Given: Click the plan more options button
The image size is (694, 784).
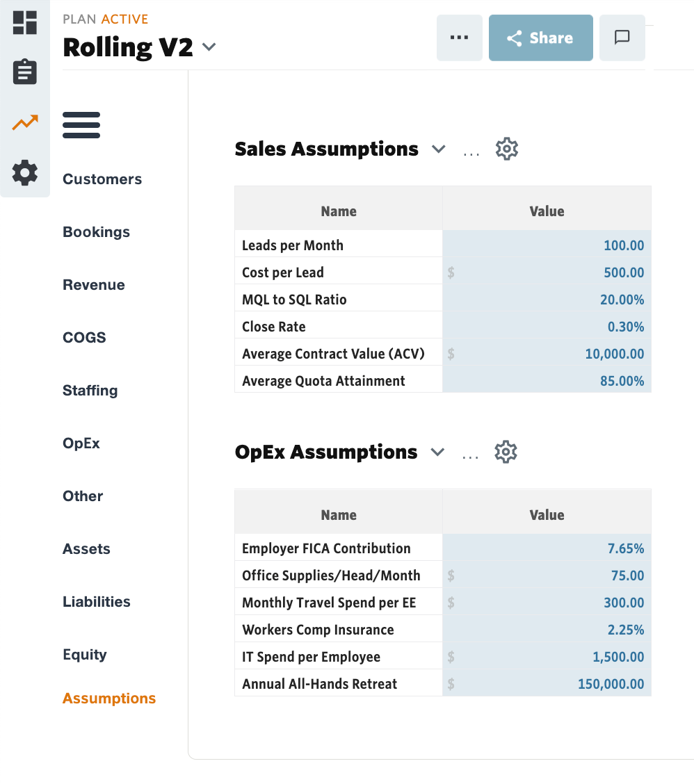Looking at the screenshot, I should (x=459, y=38).
